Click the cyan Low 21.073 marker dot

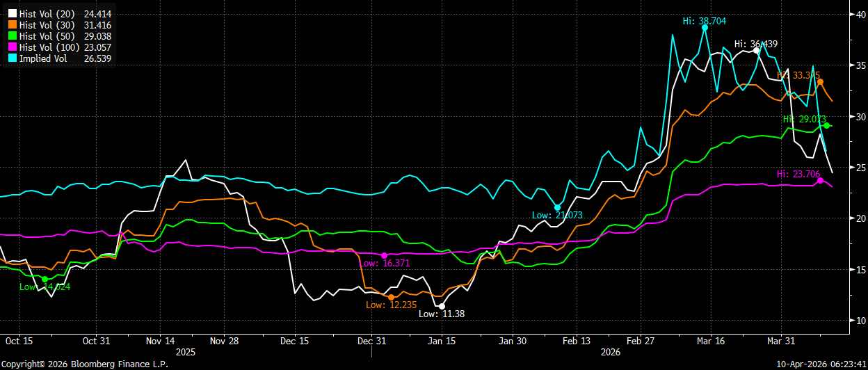[558, 207]
